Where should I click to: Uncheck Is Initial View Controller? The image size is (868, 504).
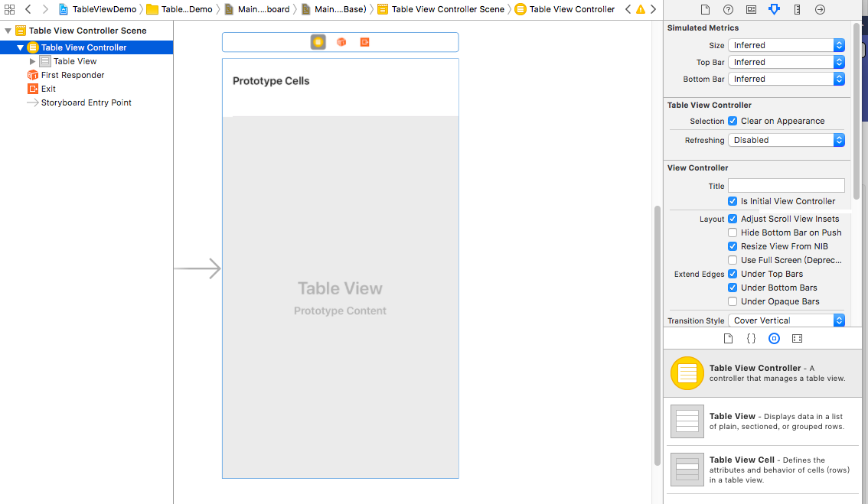[x=733, y=201]
